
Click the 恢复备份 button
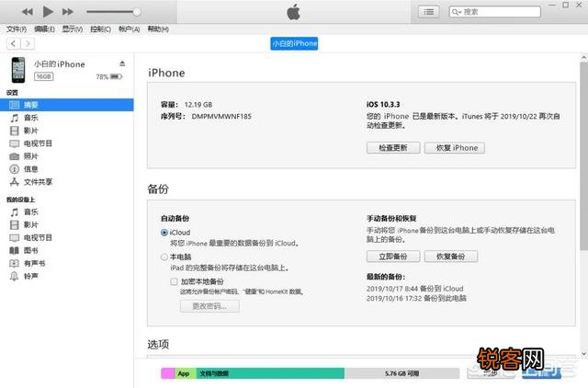click(x=451, y=257)
